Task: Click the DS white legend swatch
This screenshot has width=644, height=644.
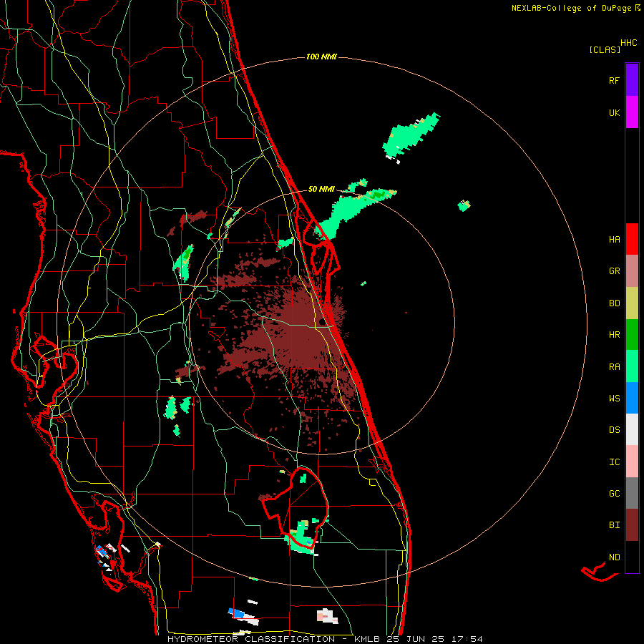Action: pyautogui.click(x=632, y=429)
